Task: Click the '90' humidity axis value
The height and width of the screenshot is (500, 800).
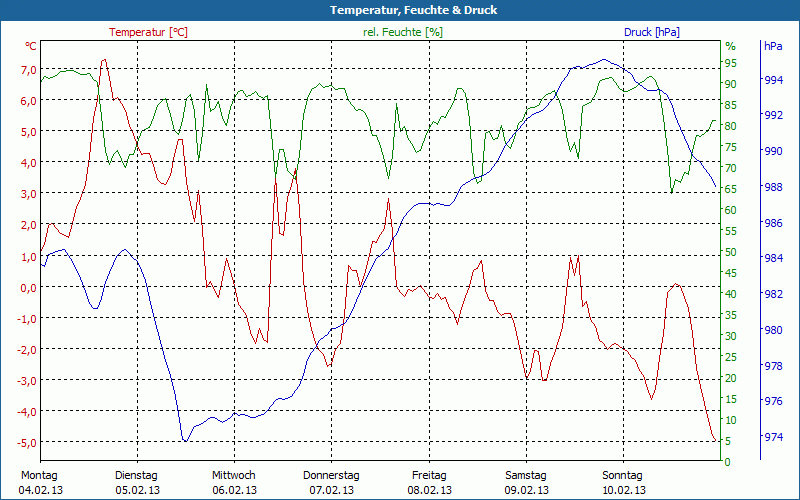Action: [731, 84]
